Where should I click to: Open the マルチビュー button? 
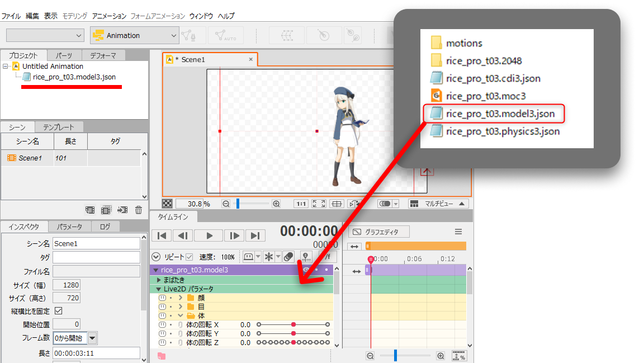(438, 204)
